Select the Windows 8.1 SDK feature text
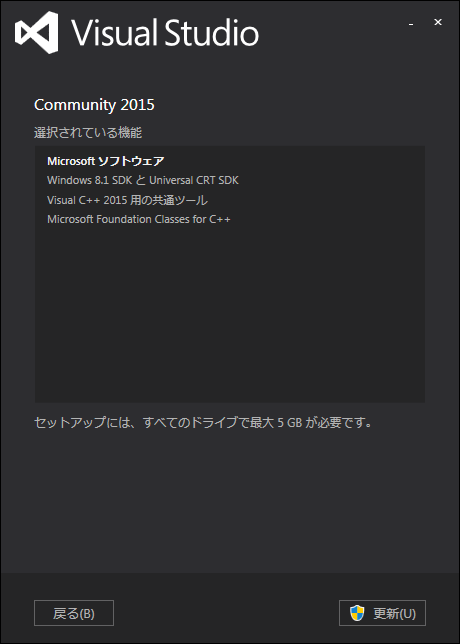460x644 pixels. 90,180
